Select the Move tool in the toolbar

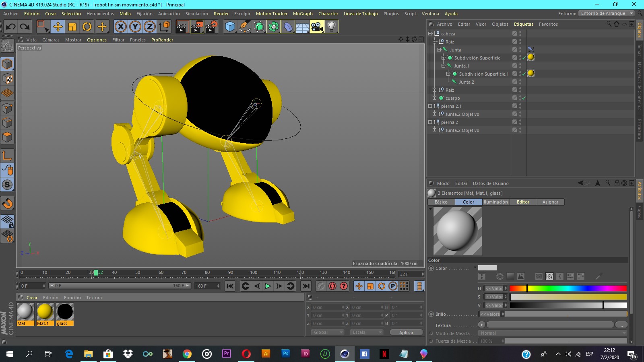58,27
